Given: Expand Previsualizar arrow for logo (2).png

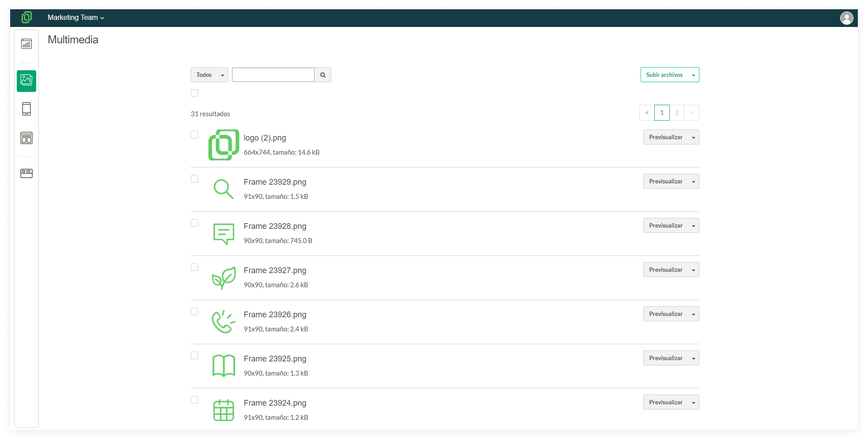Looking at the screenshot, I should point(694,137).
